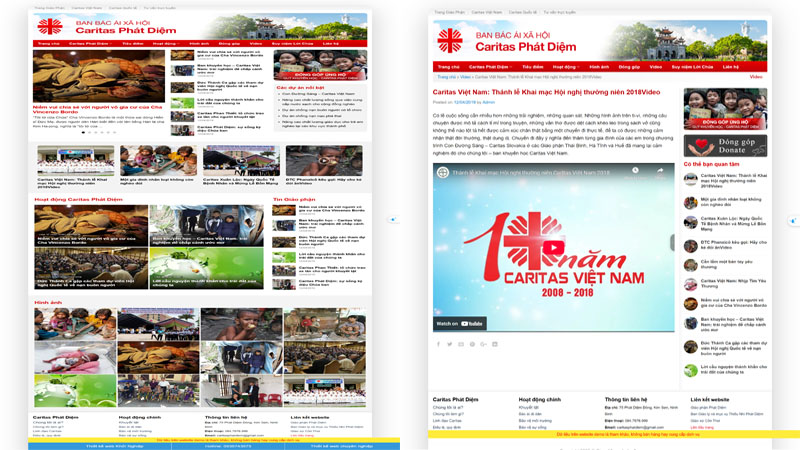This screenshot has width=800, height=450.
Task: Open Liên hệ in the left homepage navigation bar
Action: click(331, 44)
